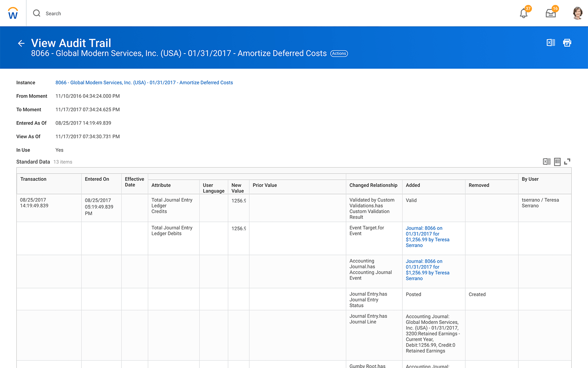Open the user profile avatar

click(577, 13)
